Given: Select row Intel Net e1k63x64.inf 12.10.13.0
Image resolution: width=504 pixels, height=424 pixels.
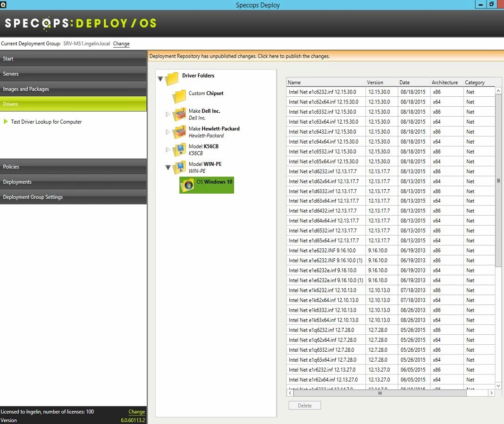Looking at the screenshot, I should pos(390,320).
